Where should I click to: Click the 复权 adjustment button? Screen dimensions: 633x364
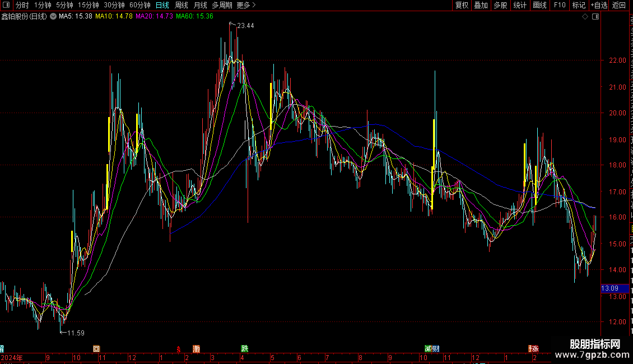(462, 5)
